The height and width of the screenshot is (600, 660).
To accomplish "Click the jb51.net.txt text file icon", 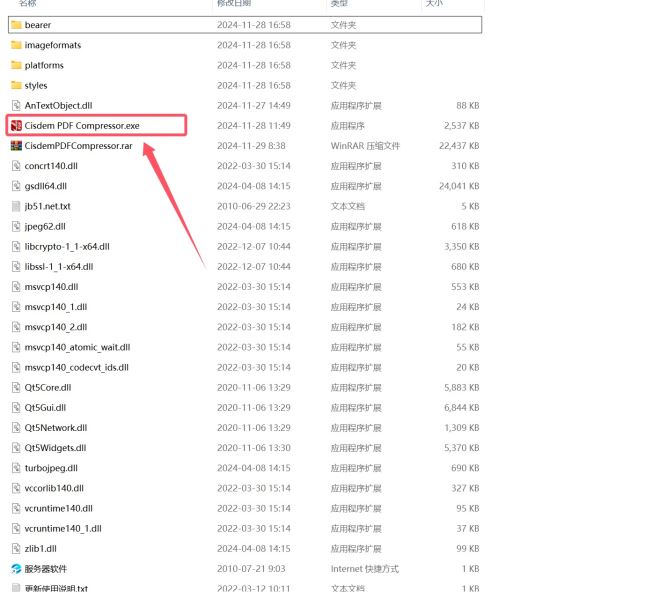I will [x=16, y=206].
